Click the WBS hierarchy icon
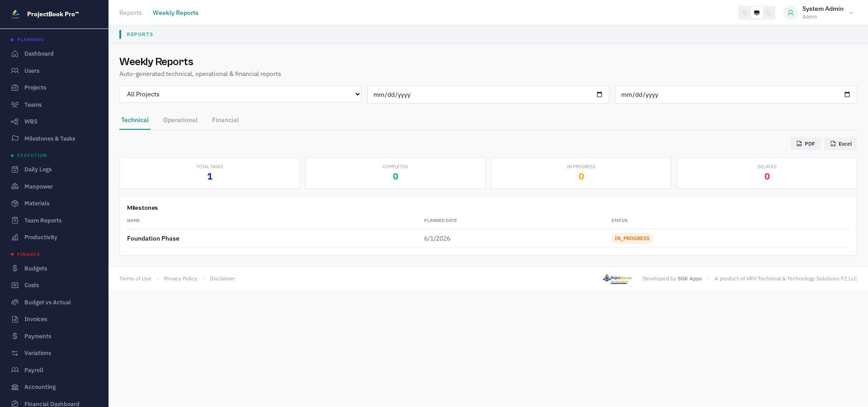Viewport: 868px width, 407px height. 15,122
